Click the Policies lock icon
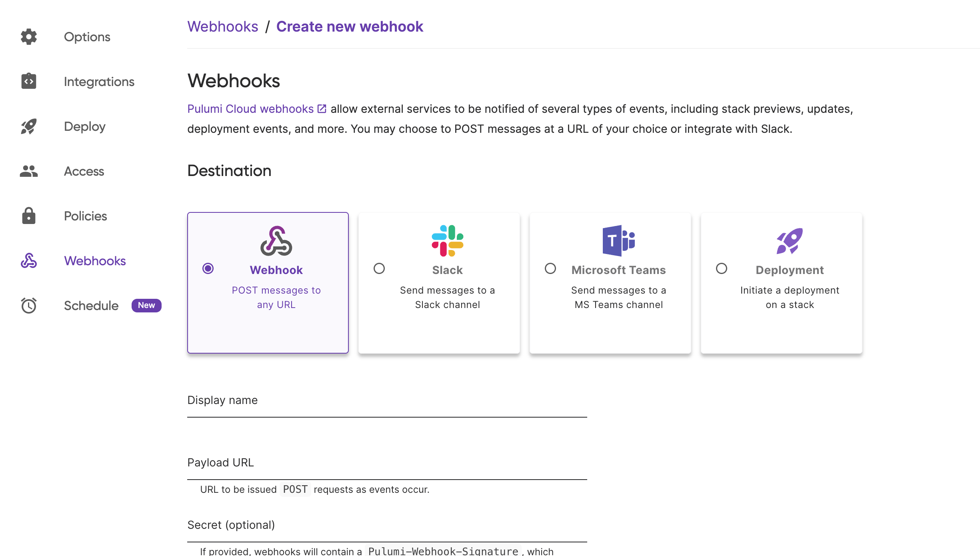Screen dimensions: 980x556 (x=29, y=216)
